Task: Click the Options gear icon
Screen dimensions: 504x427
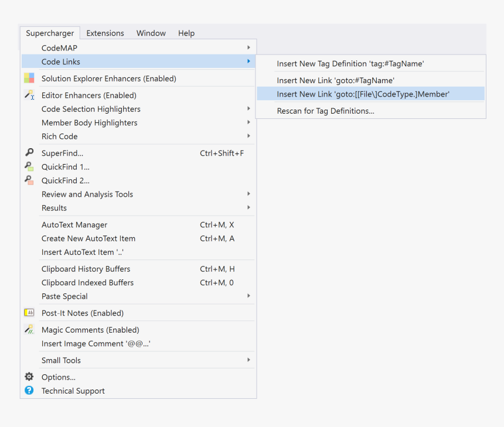Action: click(x=29, y=377)
